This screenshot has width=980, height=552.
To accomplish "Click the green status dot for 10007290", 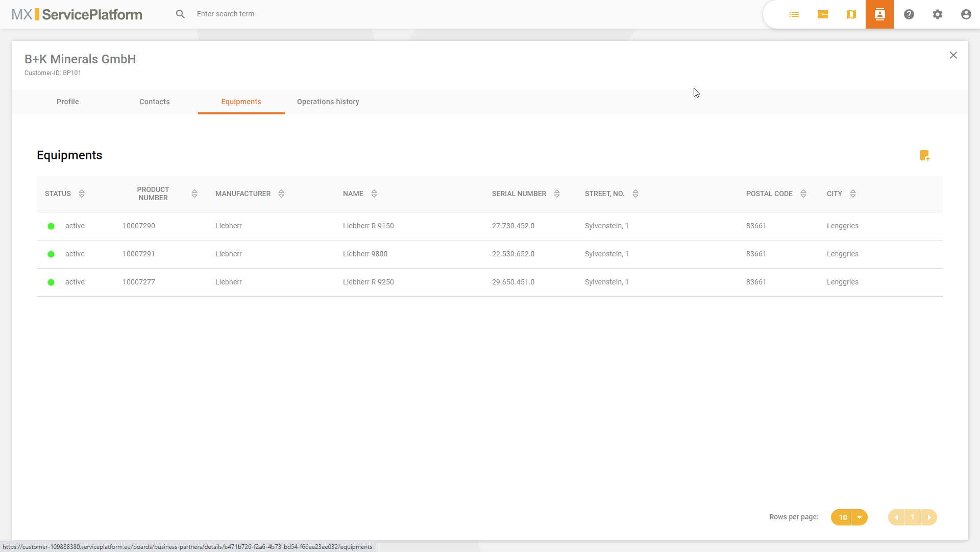I will pos(51,226).
